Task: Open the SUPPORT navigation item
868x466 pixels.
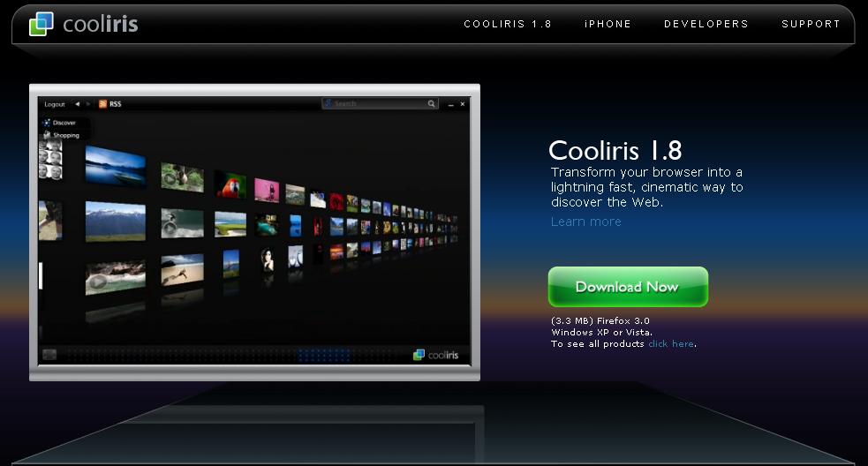Action: click(811, 24)
